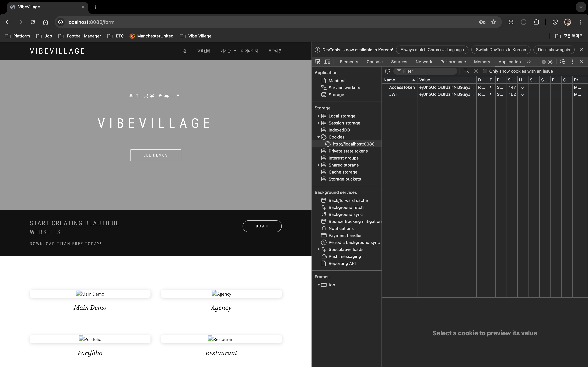Expand the Shared storage tree item
The width and height of the screenshot is (588, 367).
click(318, 165)
